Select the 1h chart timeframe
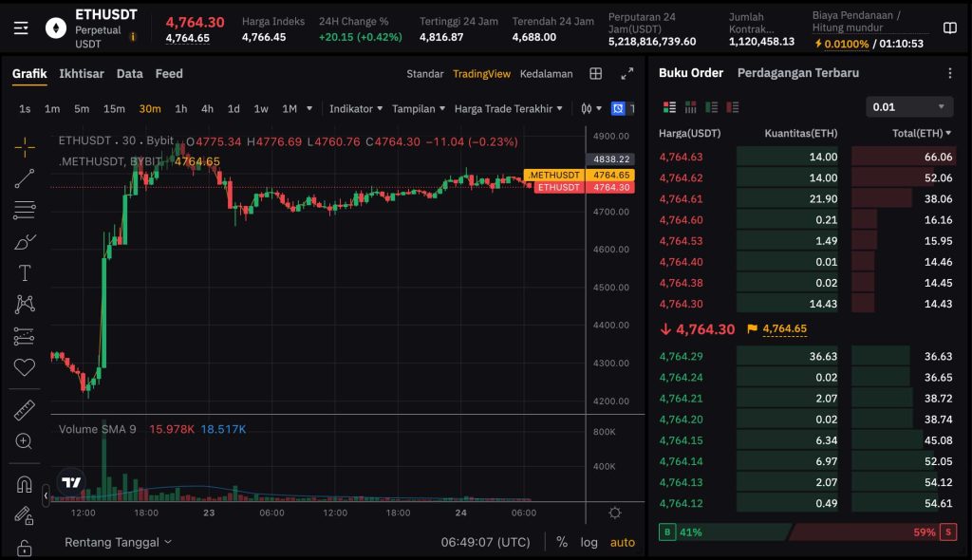The width and height of the screenshot is (972, 560). tap(179, 109)
